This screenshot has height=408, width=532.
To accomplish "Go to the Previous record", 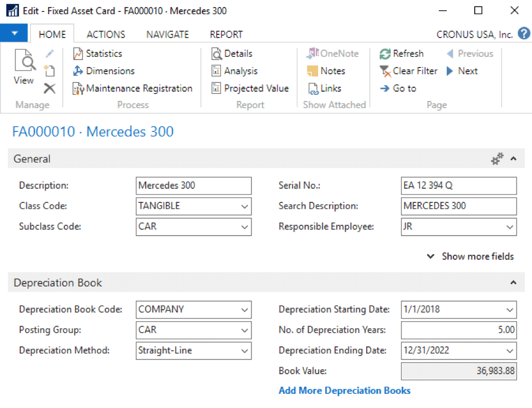I will [470, 53].
